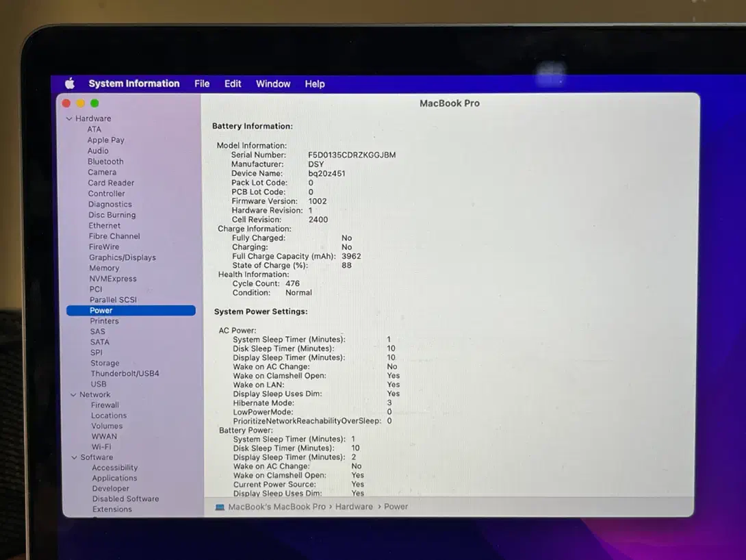Select Bluetooth in the hardware list
The width and height of the screenshot is (746, 560).
105,162
